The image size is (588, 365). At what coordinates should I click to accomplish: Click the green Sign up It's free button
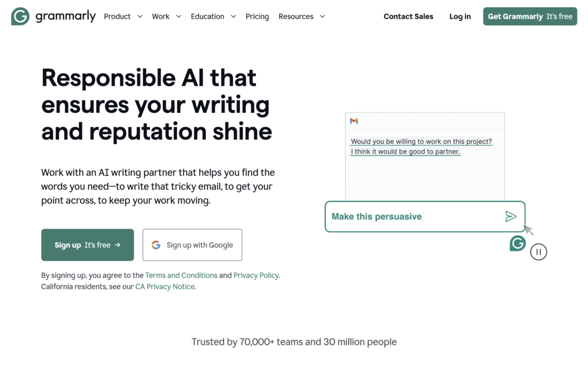coord(88,245)
